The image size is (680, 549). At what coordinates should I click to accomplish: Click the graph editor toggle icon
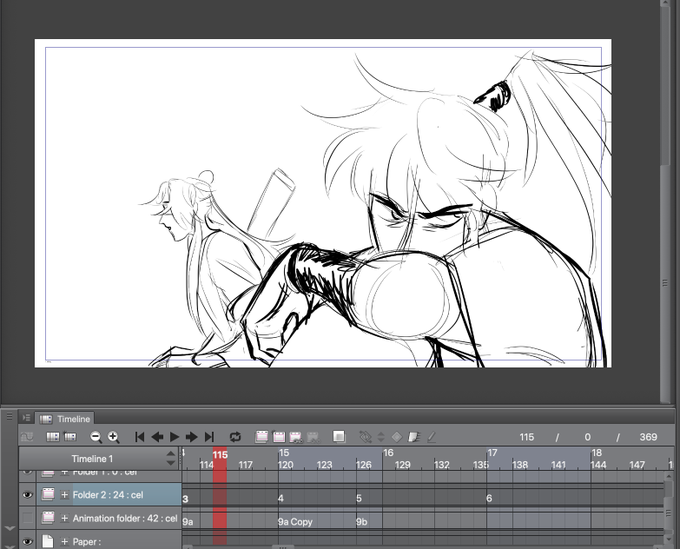click(27, 437)
